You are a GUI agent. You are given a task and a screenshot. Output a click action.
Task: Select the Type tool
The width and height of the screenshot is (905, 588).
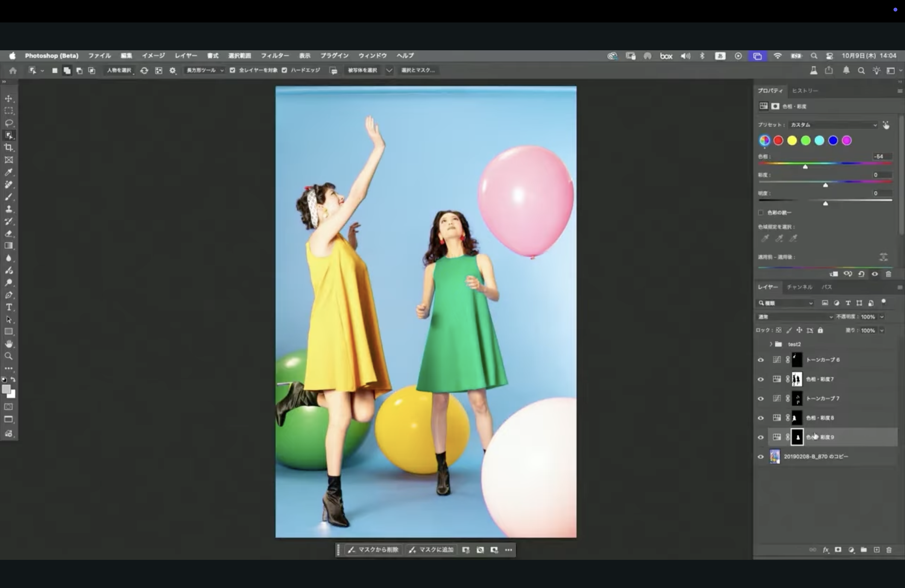coord(9,307)
